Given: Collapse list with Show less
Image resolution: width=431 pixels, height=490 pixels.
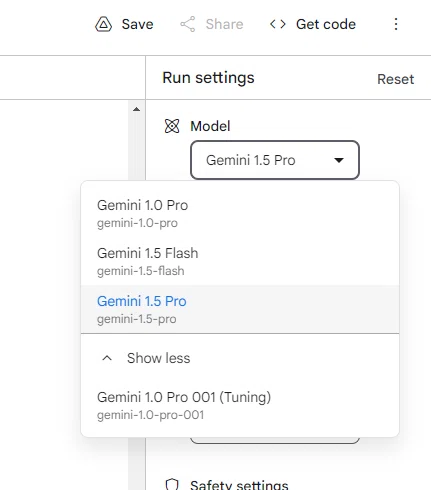Looking at the screenshot, I should pyautogui.click(x=240, y=358).
